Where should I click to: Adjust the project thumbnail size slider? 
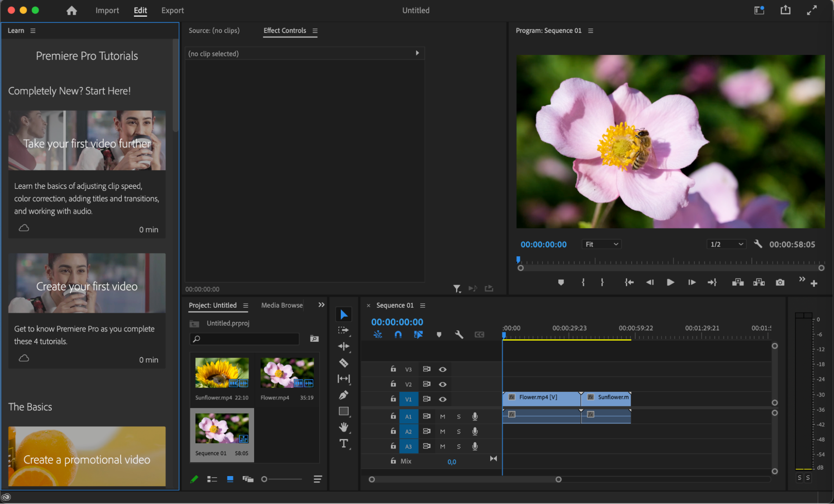[265, 479]
